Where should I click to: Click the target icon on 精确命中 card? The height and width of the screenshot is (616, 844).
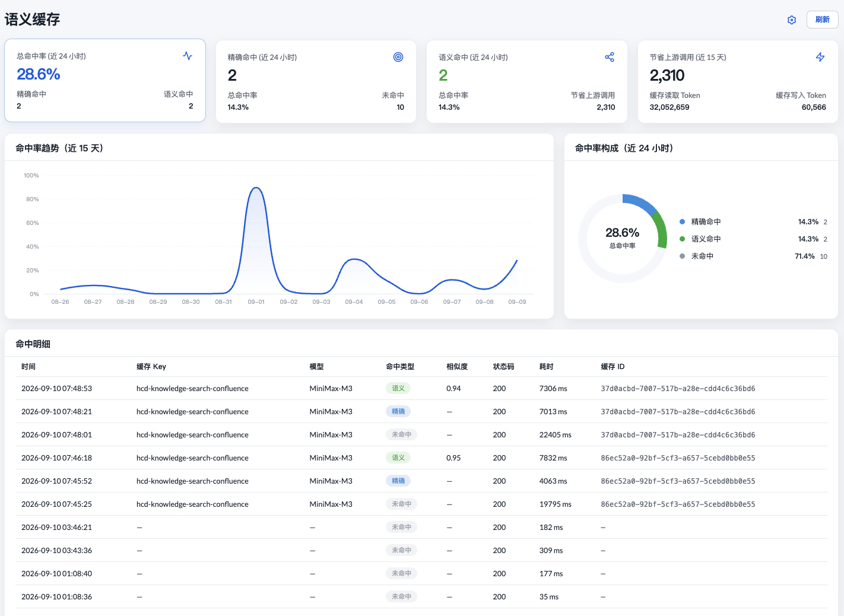[x=398, y=57]
